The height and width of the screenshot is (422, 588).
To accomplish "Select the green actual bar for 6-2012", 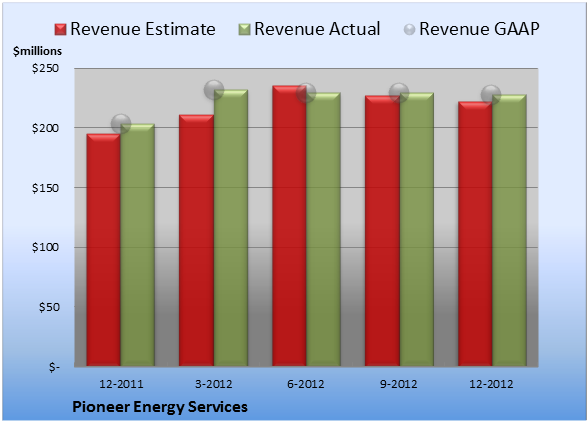I will 324,229.
